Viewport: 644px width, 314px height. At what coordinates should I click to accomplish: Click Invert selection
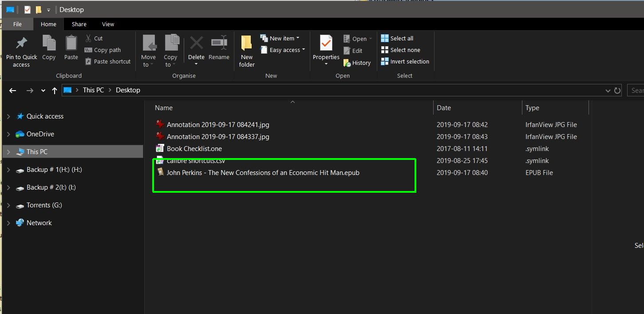tap(405, 61)
